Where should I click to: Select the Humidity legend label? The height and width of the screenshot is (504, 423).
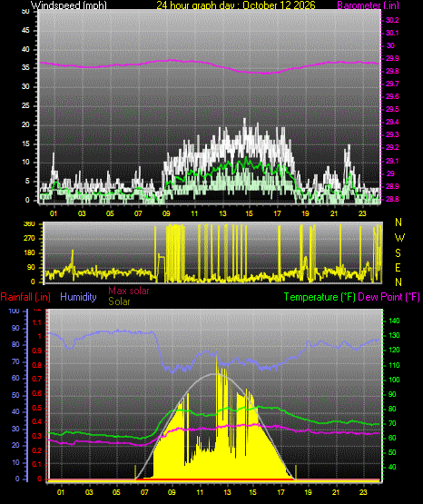(78, 297)
